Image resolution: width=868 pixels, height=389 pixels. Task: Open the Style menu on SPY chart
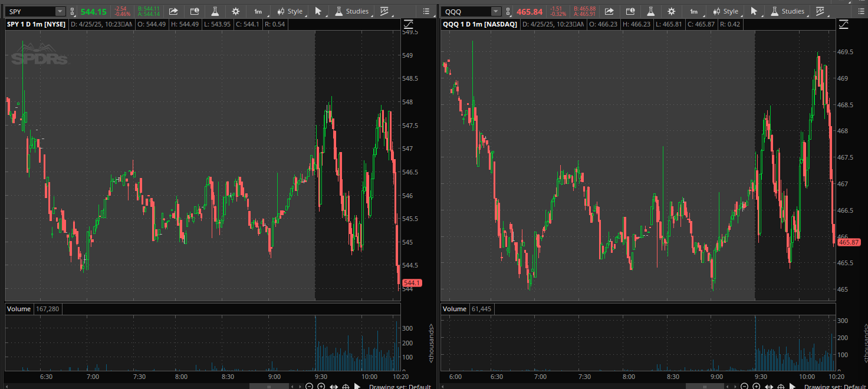[x=291, y=11]
